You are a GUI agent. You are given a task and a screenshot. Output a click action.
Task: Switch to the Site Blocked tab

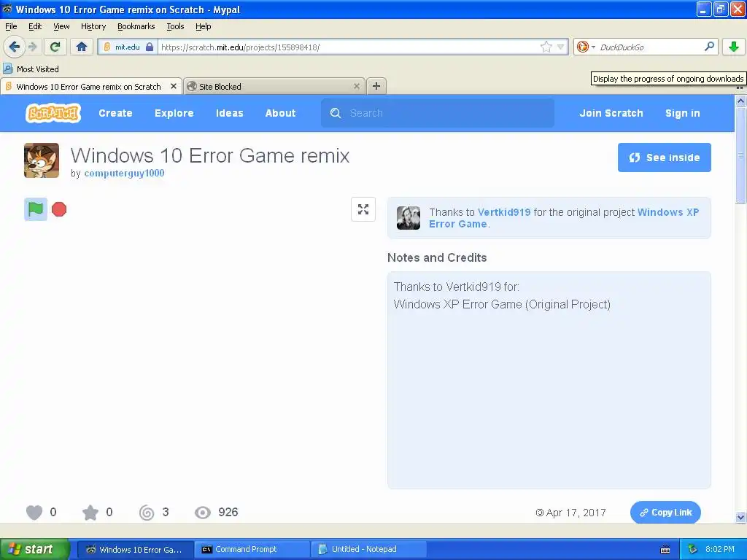274,86
